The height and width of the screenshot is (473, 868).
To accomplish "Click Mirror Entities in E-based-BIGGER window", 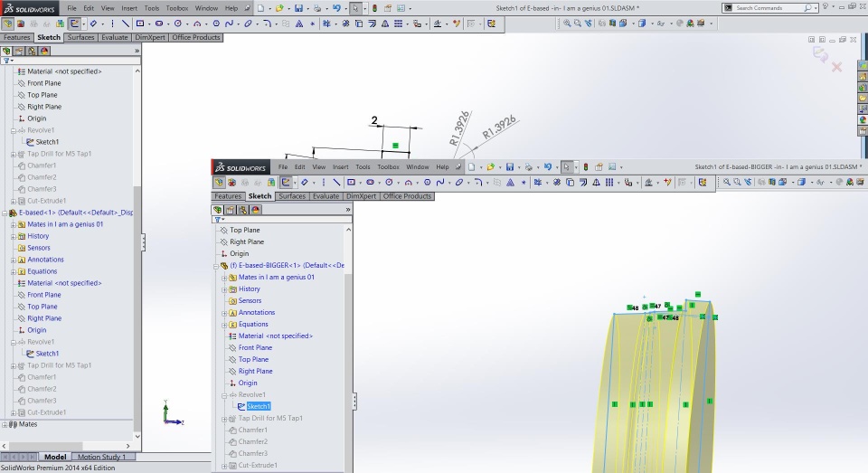I will tap(596, 182).
